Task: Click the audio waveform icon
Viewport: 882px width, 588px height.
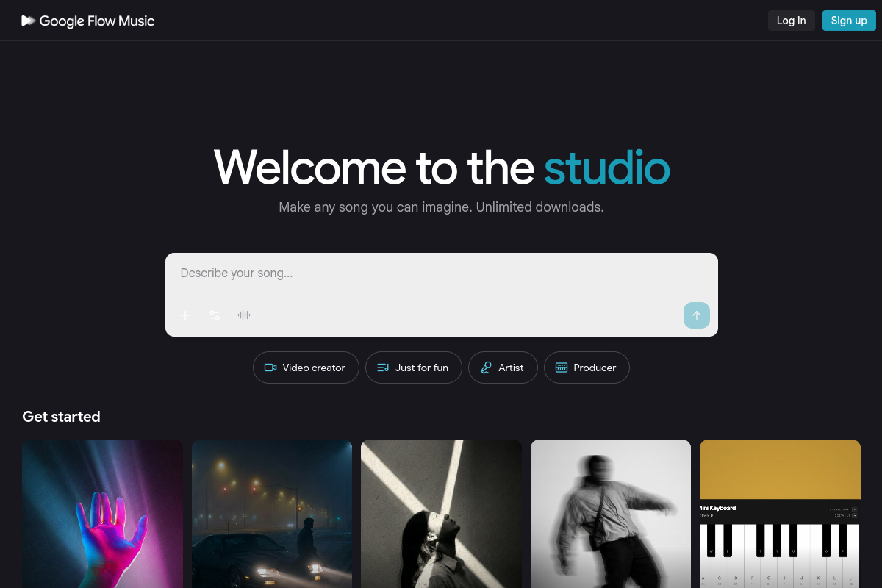Action: [x=244, y=315]
